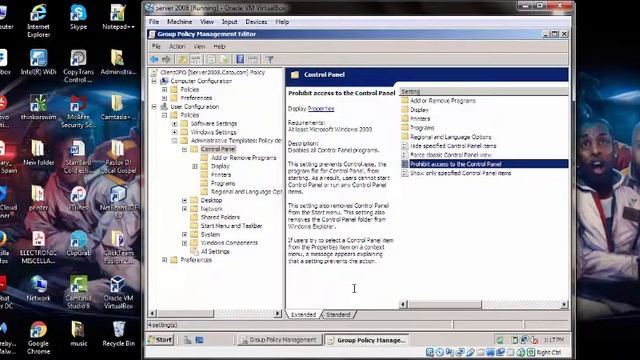This screenshot has width=640, height=360.
Task: Select the iTunes desktop icon
Action: (x=78, y=198)
